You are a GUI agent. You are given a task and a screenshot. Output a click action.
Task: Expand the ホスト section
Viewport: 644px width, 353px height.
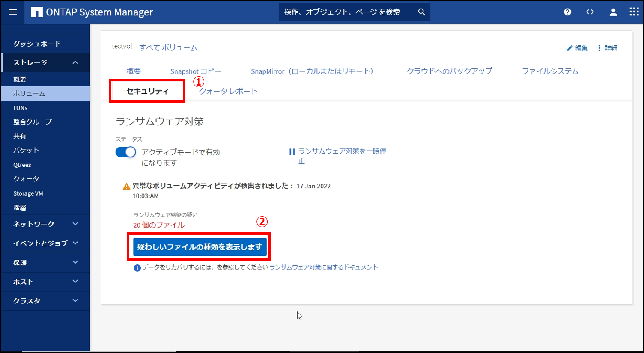[75, 282]
